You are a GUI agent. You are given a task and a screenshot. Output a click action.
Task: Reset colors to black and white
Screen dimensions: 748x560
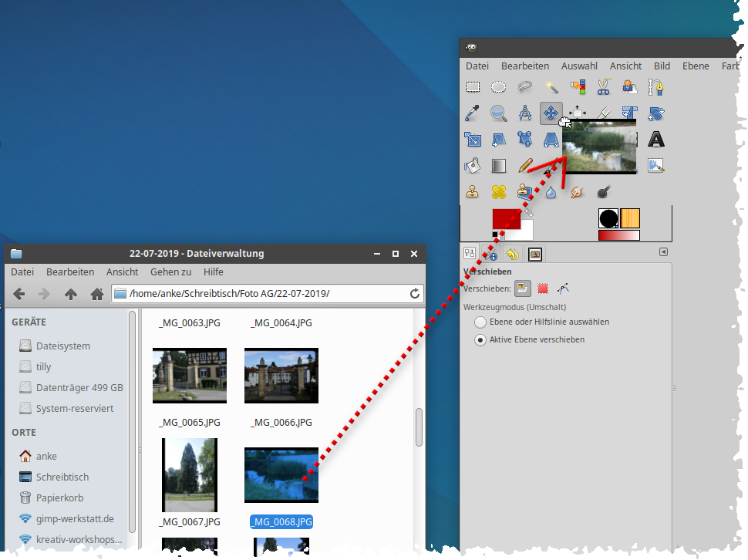pyautogui.click(x=496, y=234)
